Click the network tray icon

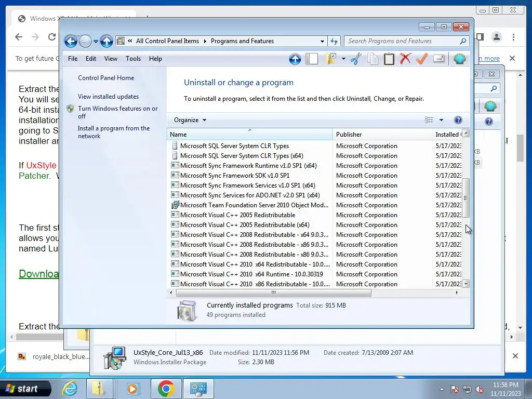[x=467, y=390]
